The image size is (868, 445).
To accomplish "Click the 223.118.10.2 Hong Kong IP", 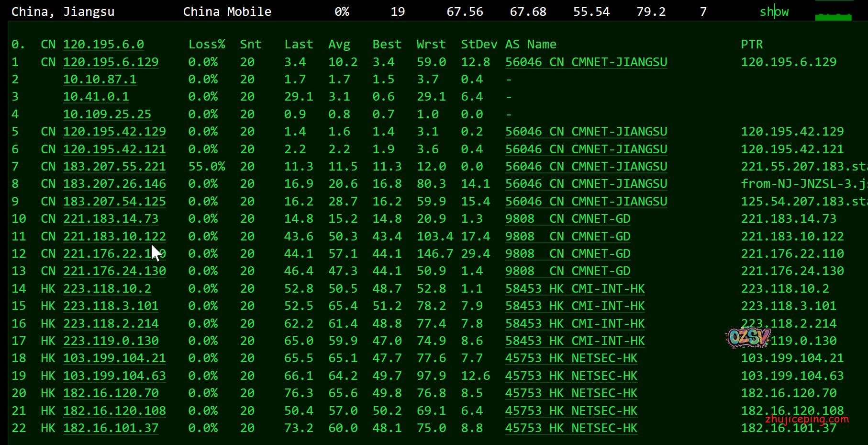I will (107, 289).
